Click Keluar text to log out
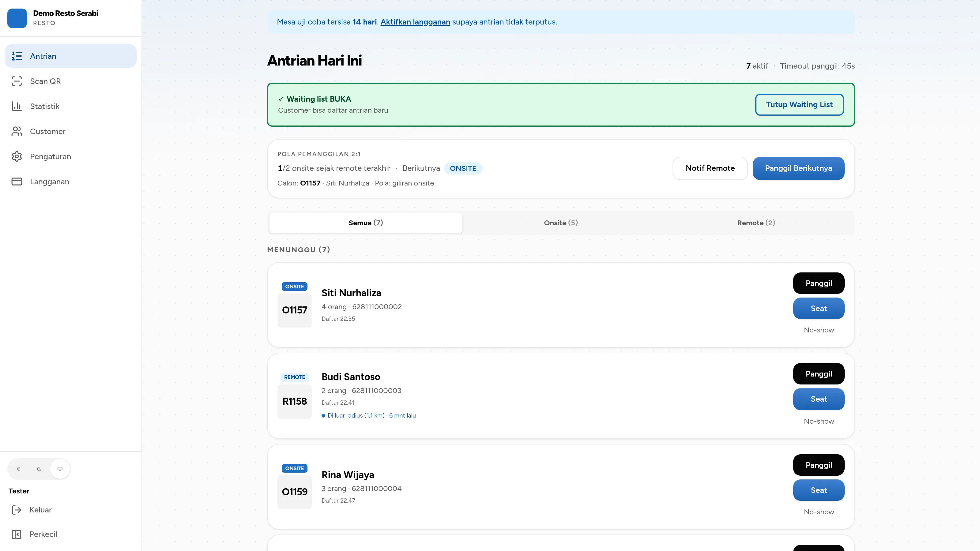This screenshot has height=551, width=980. [x=40, y=510]
